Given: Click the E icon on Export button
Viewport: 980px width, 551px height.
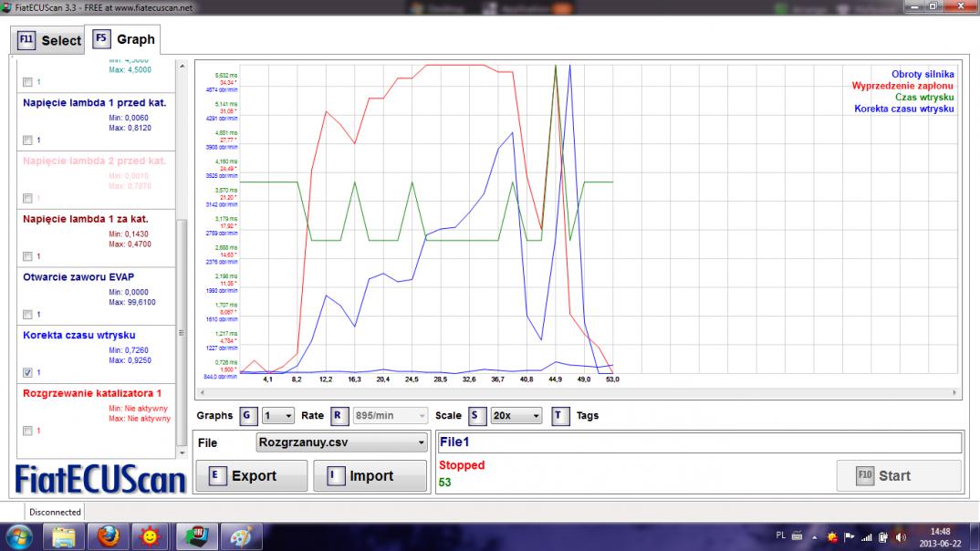Looking at the screenshot, I should coord(216,476).
